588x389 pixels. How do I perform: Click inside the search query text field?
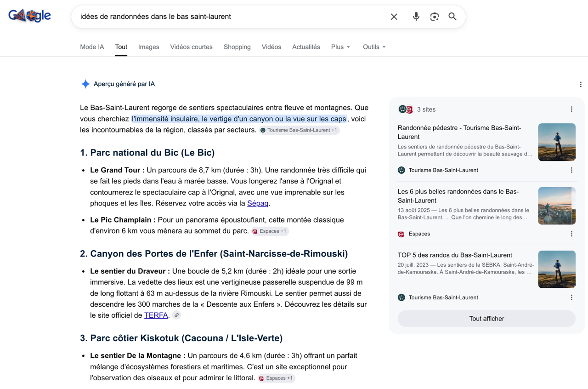(x=230, y=17)
